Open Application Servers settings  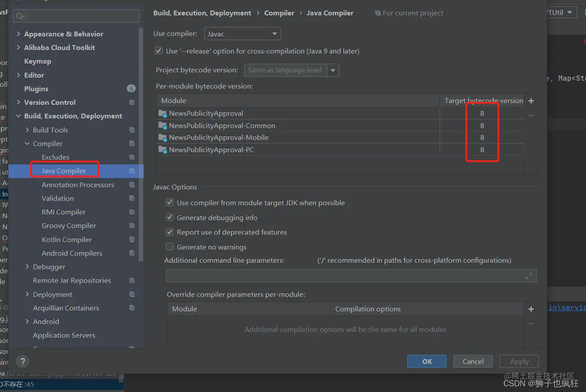(x=64, y=335)
